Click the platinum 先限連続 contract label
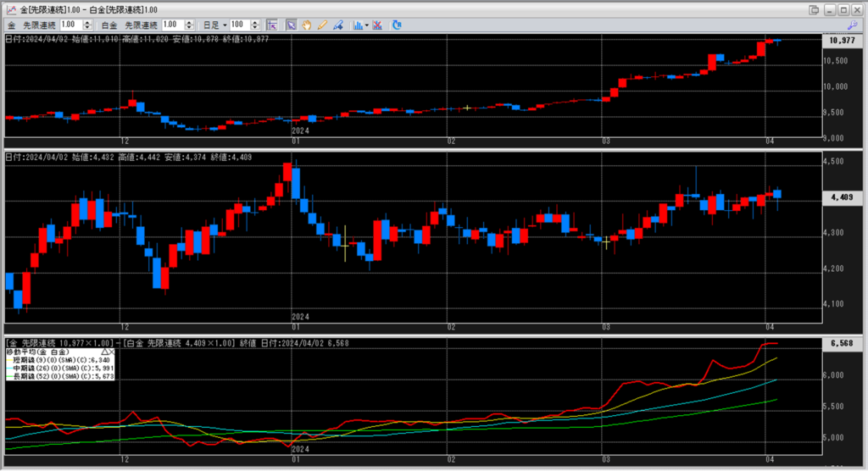This screenshot has height=471, width=868. click(x=140, y=25)
